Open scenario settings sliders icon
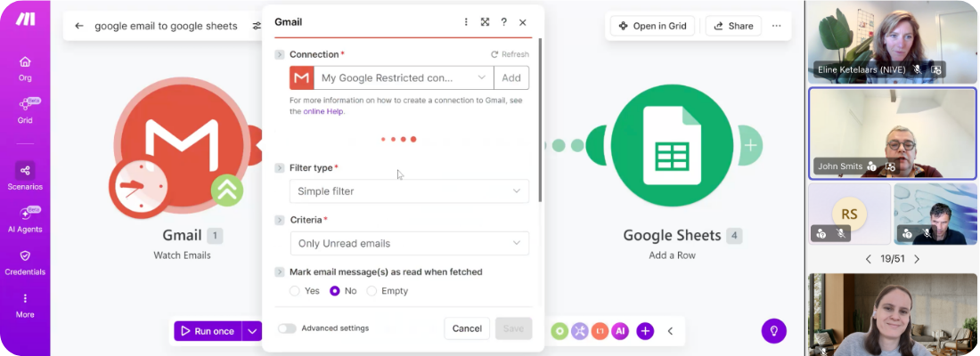 [x=257, y=26]
